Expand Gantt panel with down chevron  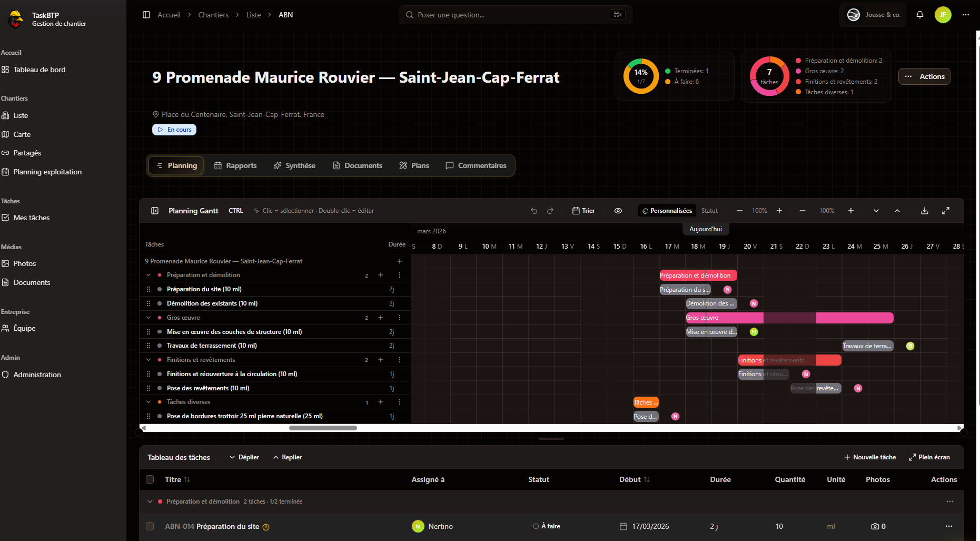pos(876,211)
